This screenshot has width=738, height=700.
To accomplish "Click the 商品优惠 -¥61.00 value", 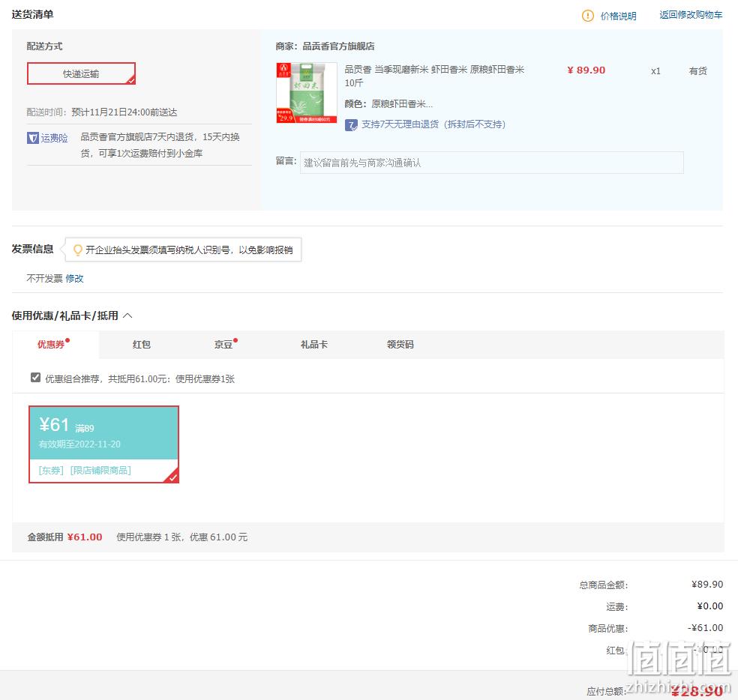I will click(705, 627).
